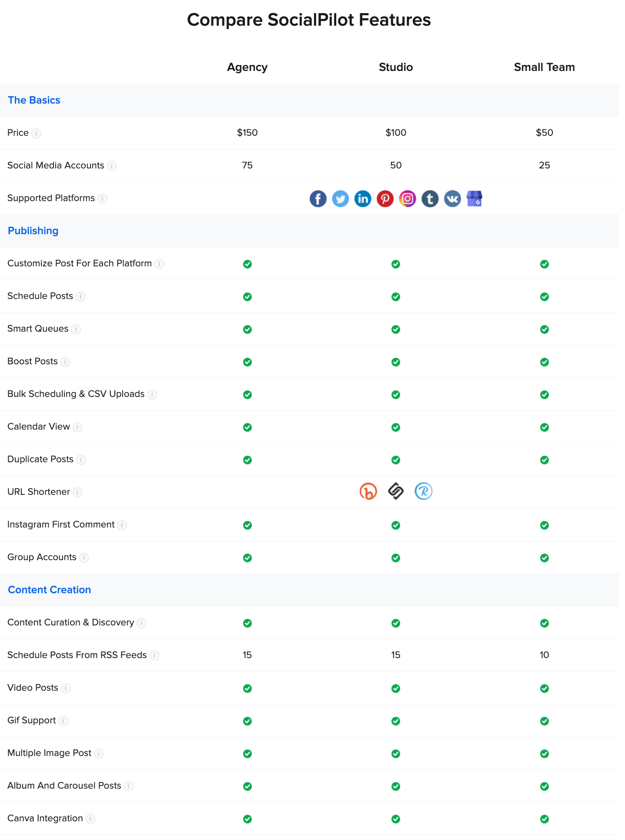Click the Twitter platform icon
This screenshot has height=840, width=625.
click(340, 199)
